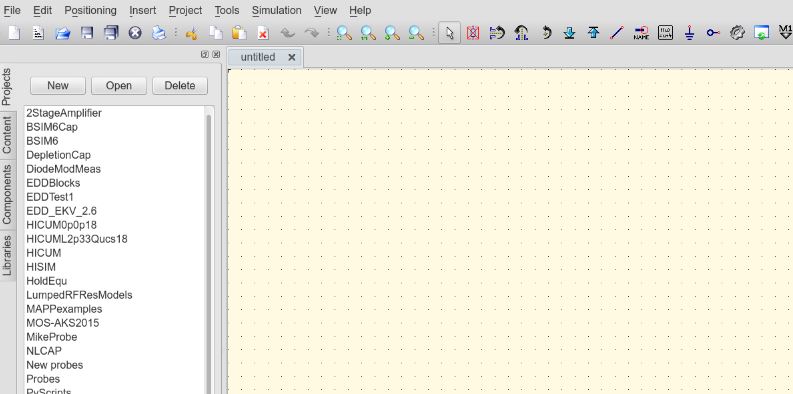Create a new schematic document
The image size is (793, 394).
pyautogui.click(x=14, y=33)
